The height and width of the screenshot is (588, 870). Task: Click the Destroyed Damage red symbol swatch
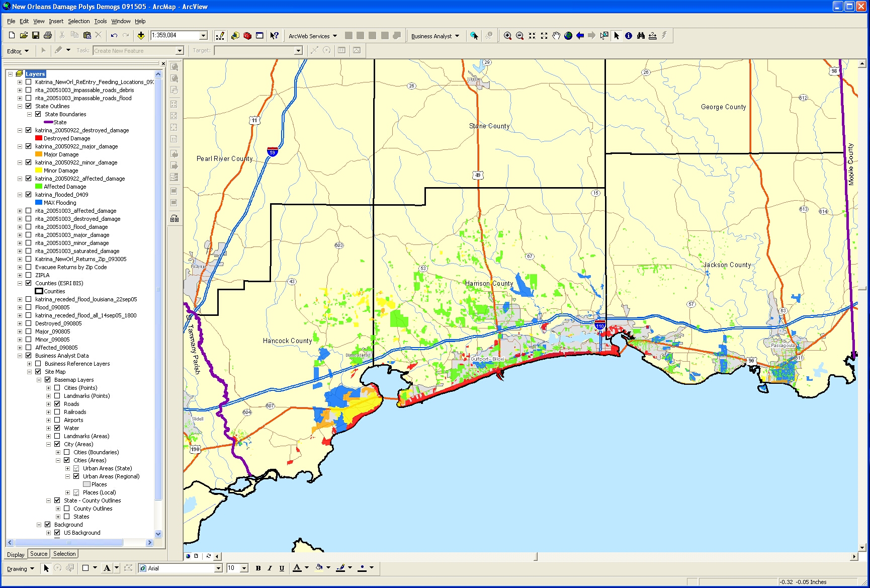pos(39,138)
